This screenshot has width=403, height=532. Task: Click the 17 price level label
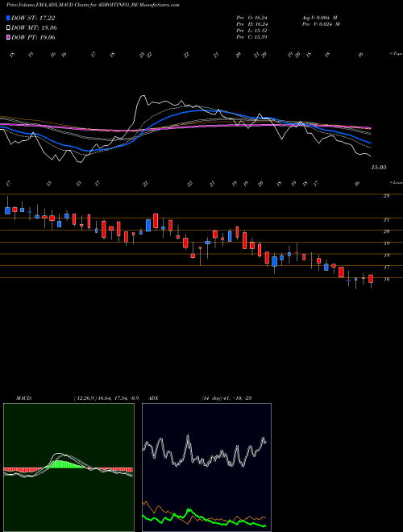(x=386, y=268)
